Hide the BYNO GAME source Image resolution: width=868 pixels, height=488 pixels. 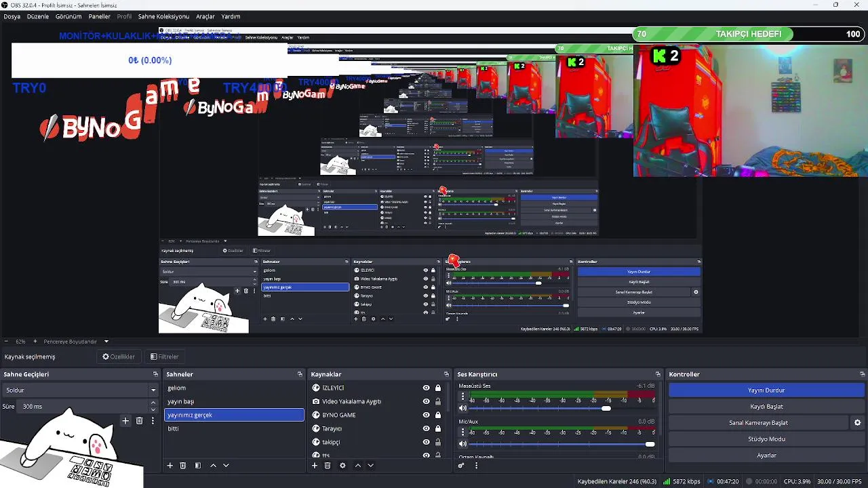coord(426,415)
